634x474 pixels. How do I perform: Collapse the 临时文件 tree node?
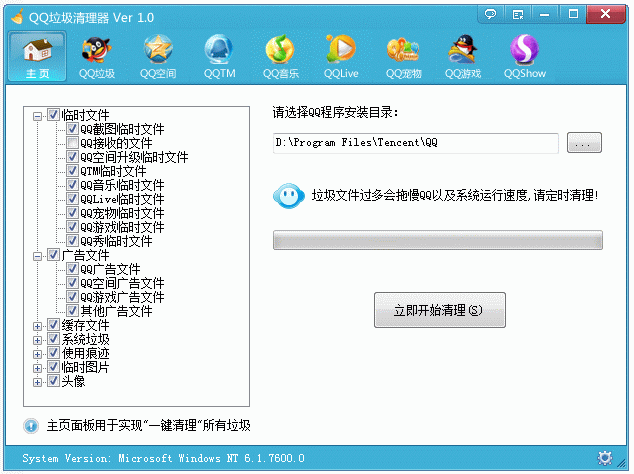pos(37,116)
